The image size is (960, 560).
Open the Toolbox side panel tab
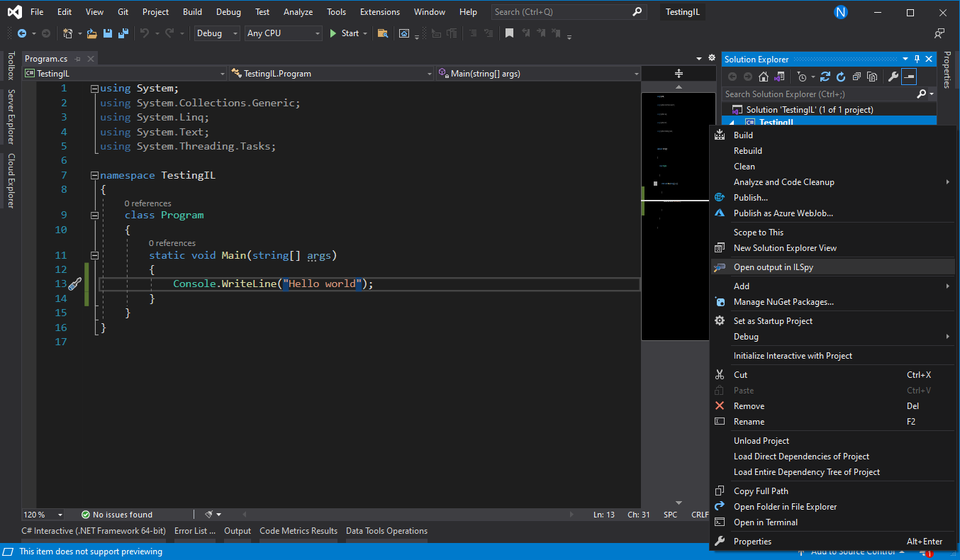[11, 66]
